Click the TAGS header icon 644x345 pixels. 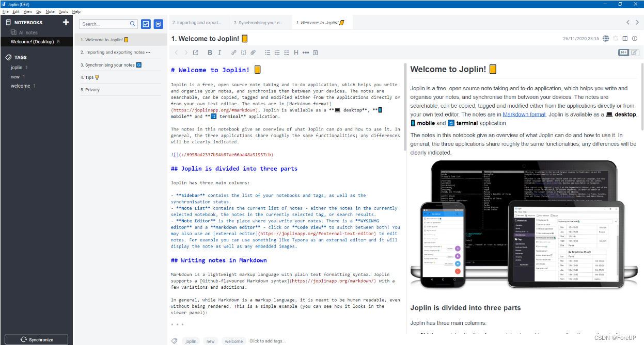click(x=8, y=57)
